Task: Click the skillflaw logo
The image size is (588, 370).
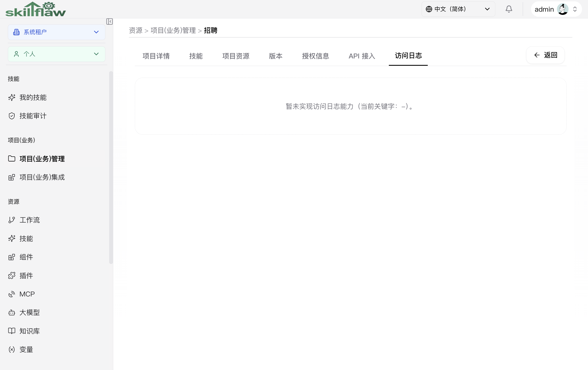Action: [x=36, y=9]
